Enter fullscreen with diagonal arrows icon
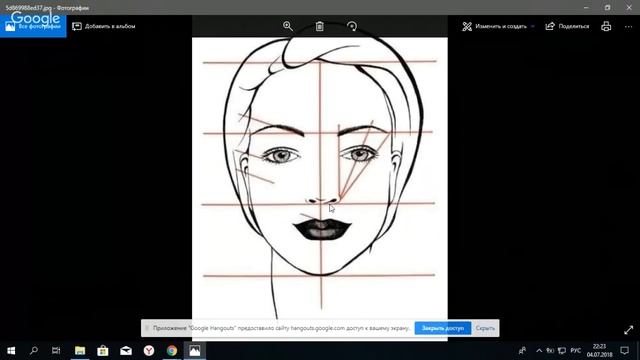The height and width of the screenshot is (360, 640). click(629, 330)
